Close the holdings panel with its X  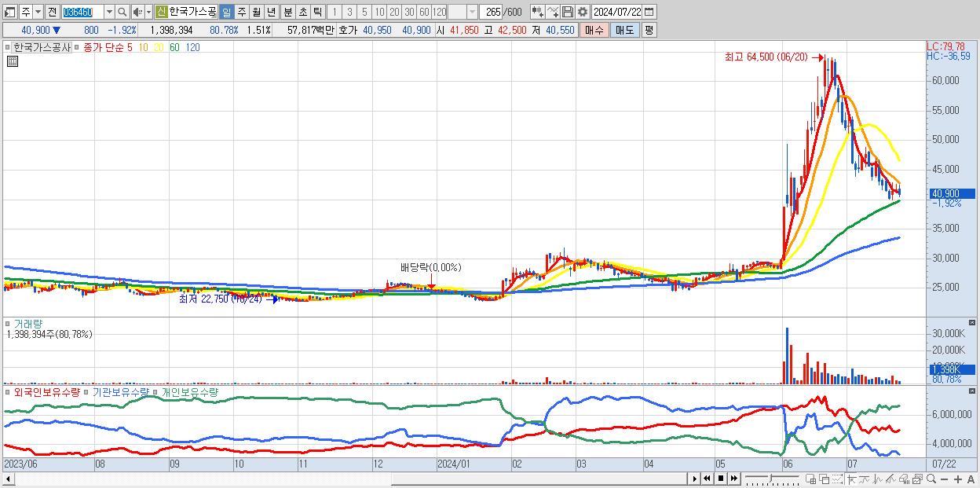point(972,391)
